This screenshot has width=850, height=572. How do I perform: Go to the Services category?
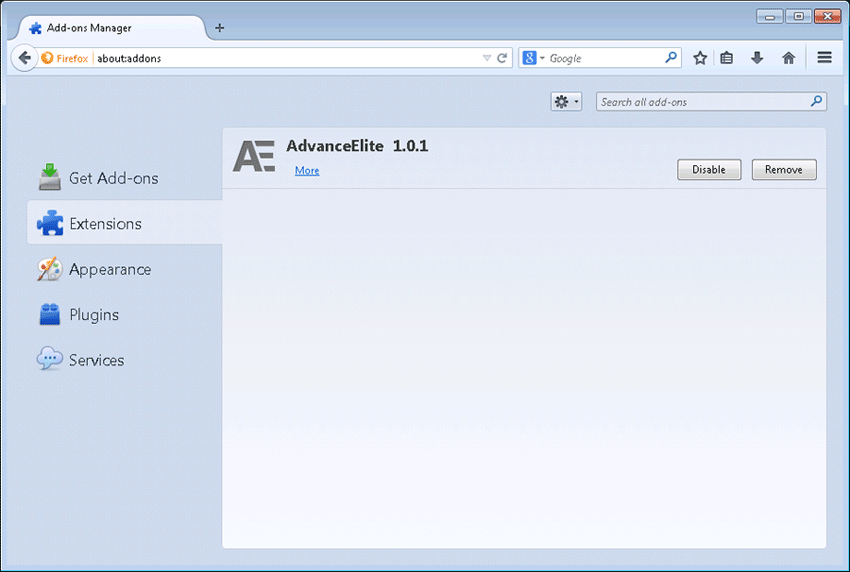(x=96, y=360)
